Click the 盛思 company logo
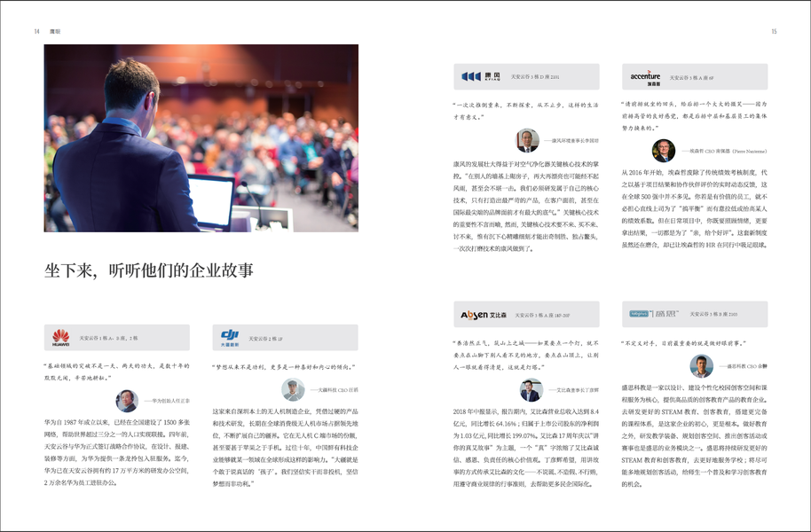Screen dimensions: 811x532 [654, 314]
